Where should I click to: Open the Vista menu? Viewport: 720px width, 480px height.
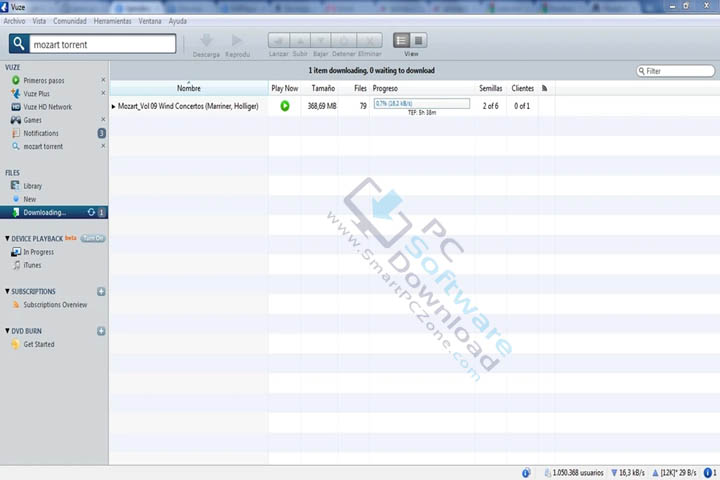pos(39,21)
